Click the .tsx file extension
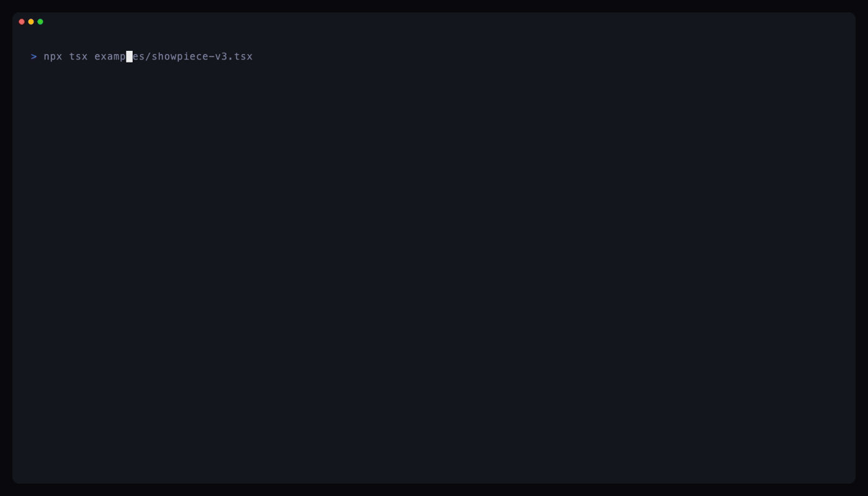The height and width of the screenshot is (496, 868). (x=241, y=56)
